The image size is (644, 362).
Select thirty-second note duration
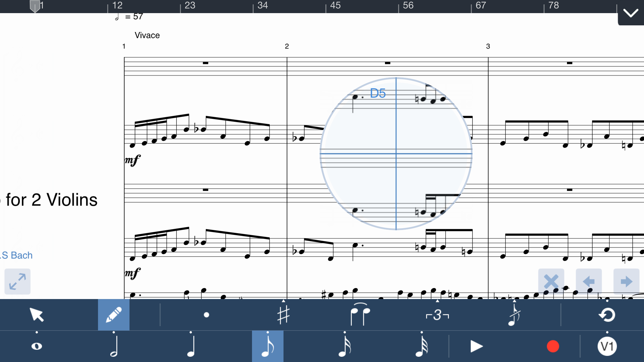422,346
